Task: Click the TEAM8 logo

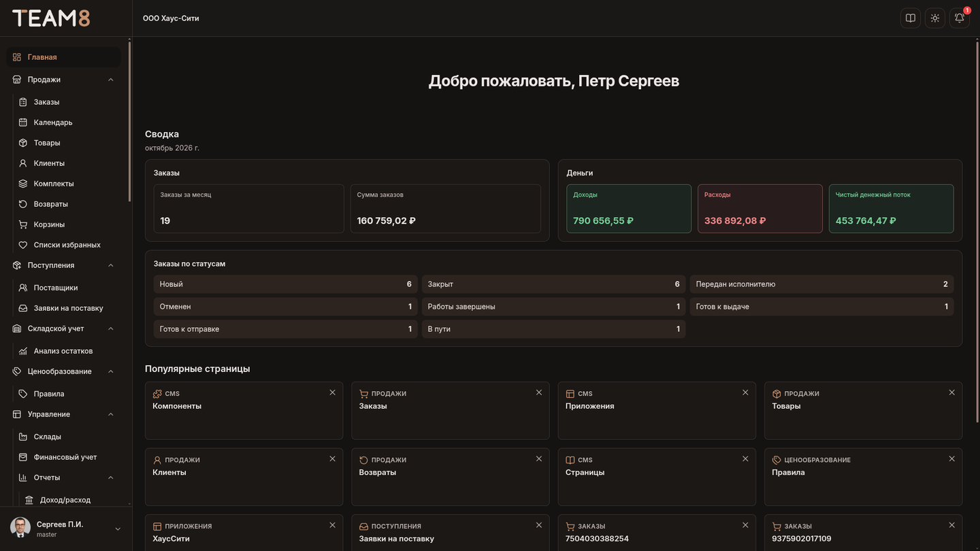Action: click(51, 18)
